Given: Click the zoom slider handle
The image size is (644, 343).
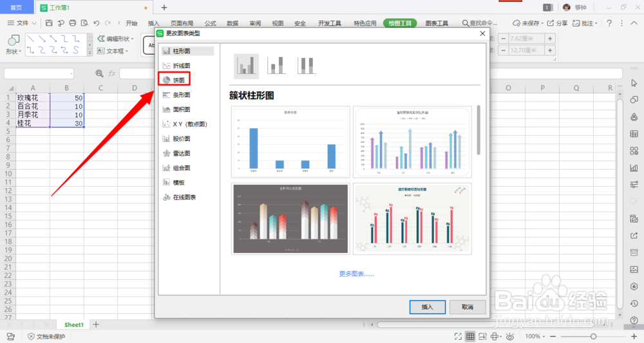Looking at the screenshot, I should point(594,337).
